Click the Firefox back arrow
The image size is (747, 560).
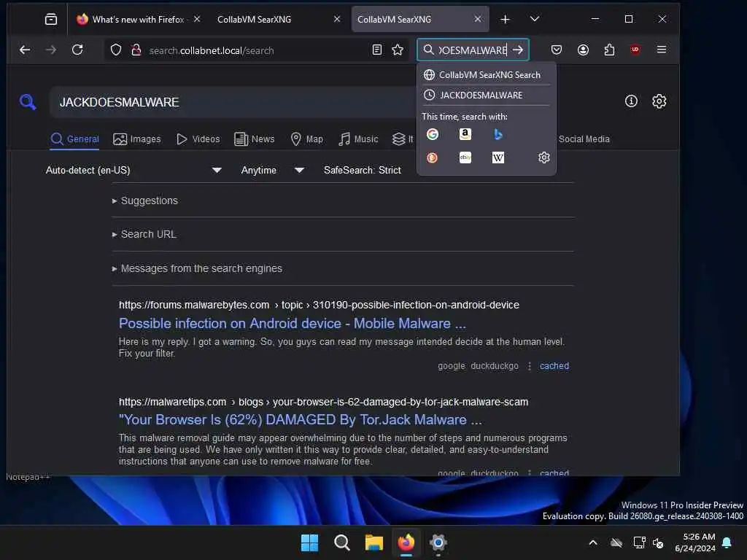click(25, 50)
